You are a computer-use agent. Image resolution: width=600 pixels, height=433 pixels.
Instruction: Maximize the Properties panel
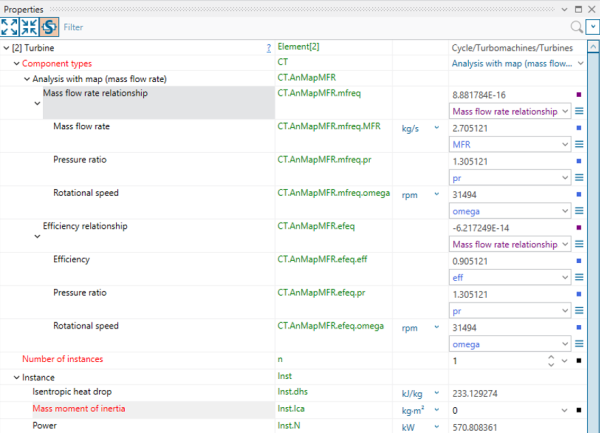pyautogui.click(x=579, y=10)
